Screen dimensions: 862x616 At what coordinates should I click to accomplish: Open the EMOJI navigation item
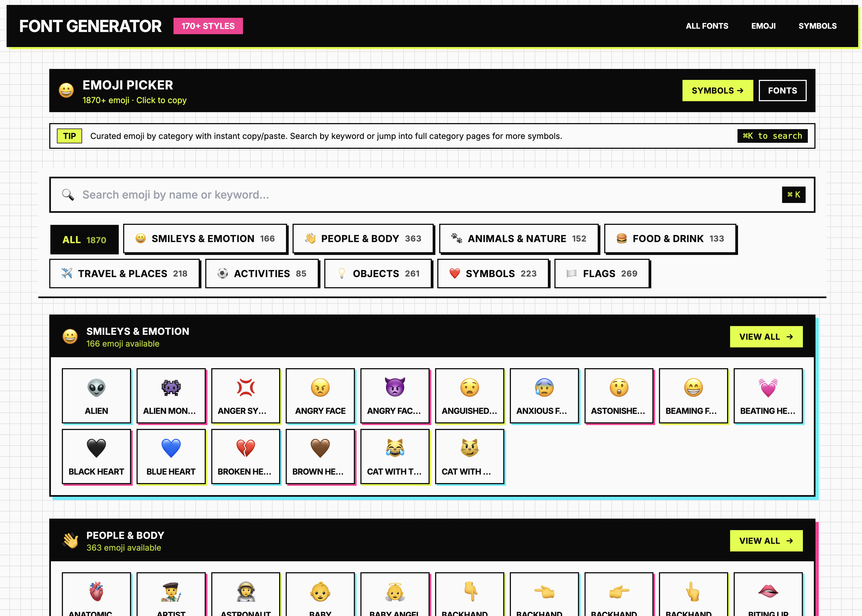pyautogui.click(x=763, y=26)
